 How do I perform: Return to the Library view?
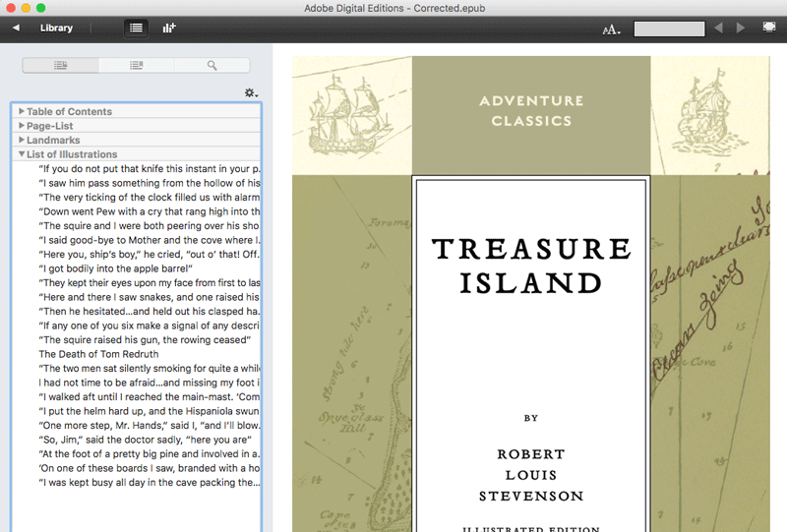(56, 29)
